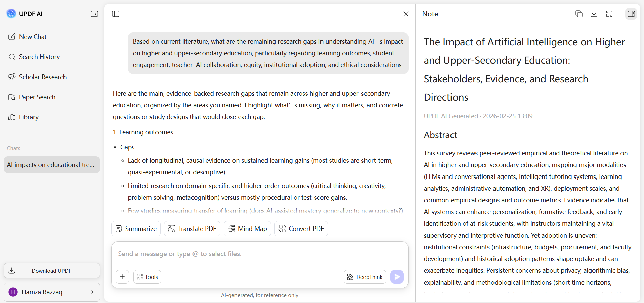Image resolution: width=644 pixels, height=303 pixels.
Task: Click the Summarize button
Action: tap(136, 229)
